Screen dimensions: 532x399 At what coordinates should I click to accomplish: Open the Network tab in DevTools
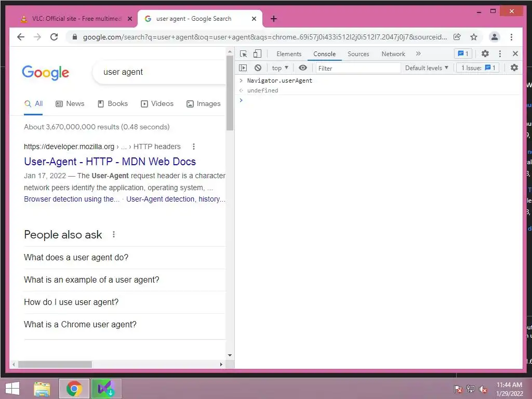click(x=393, y=54)
